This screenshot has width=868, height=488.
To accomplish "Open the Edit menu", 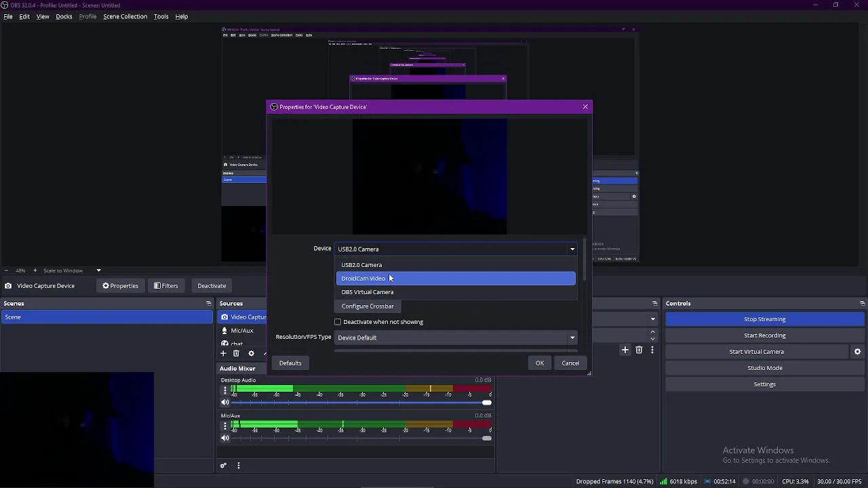I will coord(24,16).
